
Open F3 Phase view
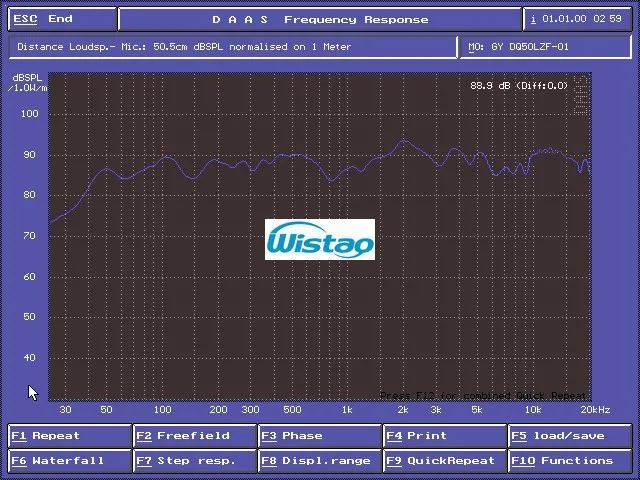pos(320,436)
